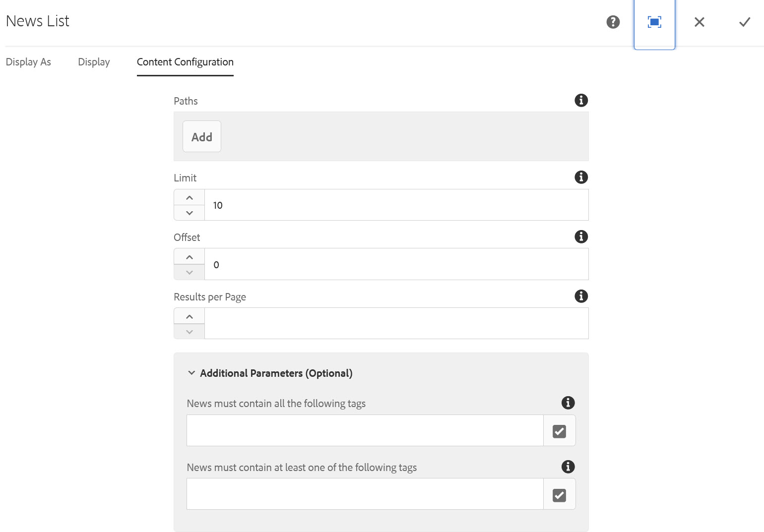The image size is (764, 532).
Task: Collapse the Additional Parameters (Optional) section
Action: (x=191, y=373)
